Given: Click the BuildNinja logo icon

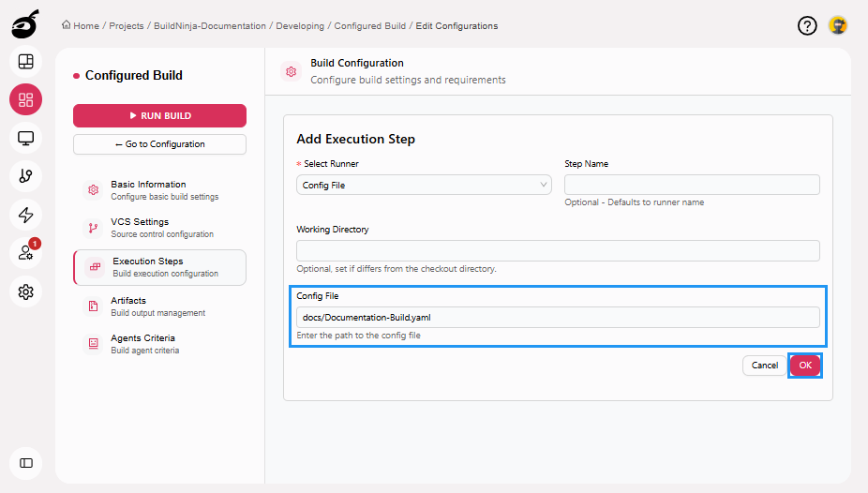Looking at the screenshot, I should pos(25,24).
